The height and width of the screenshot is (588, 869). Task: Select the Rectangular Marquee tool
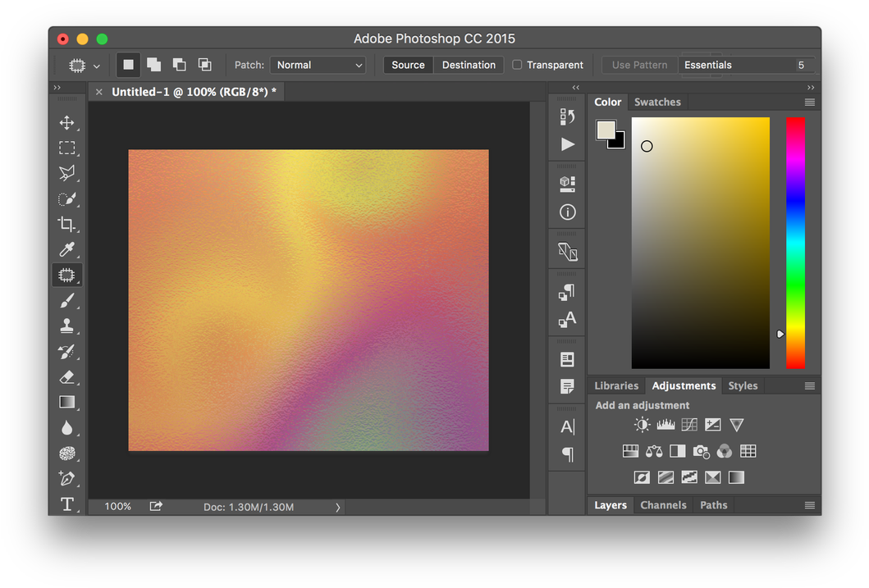67,148
